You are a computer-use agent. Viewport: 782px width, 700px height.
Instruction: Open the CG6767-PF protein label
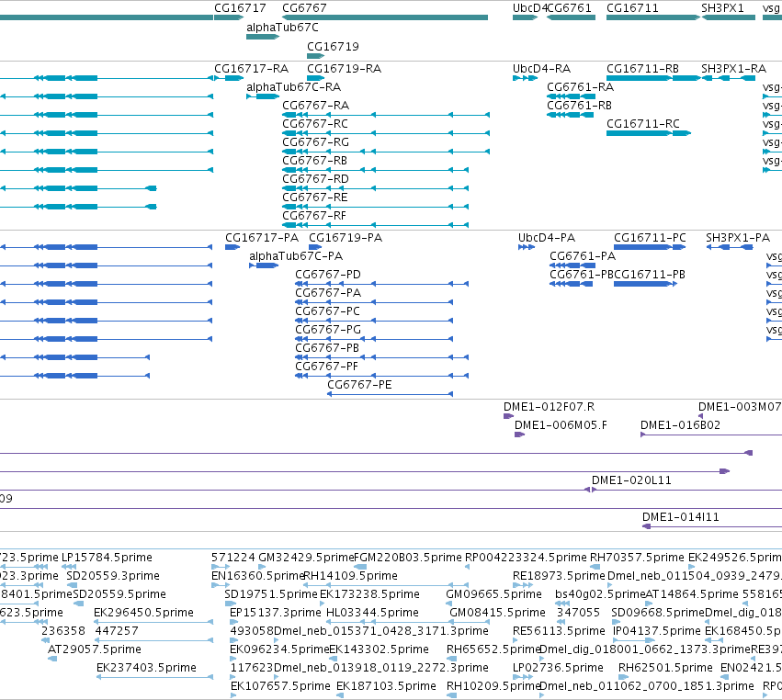click(x=326, y=367)
